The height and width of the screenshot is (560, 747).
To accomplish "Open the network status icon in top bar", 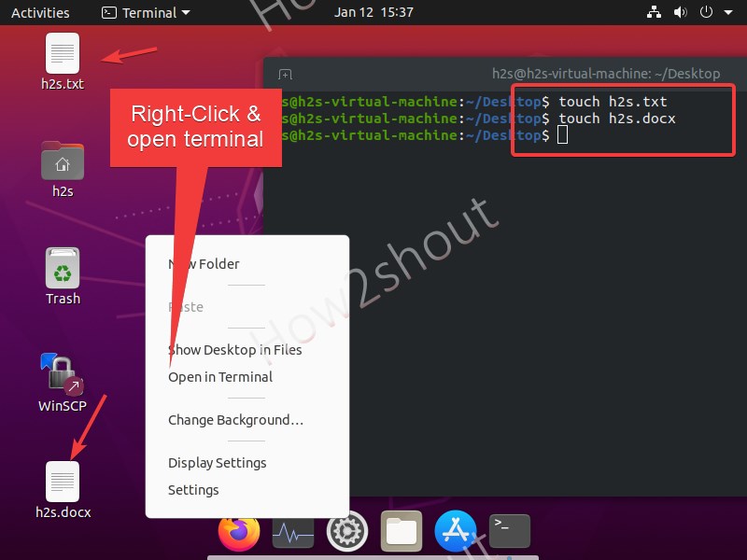I will [x=654, y=12].
